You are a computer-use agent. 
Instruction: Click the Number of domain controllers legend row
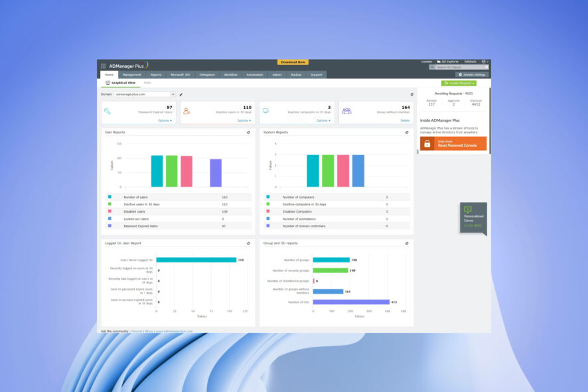point(336,226)
